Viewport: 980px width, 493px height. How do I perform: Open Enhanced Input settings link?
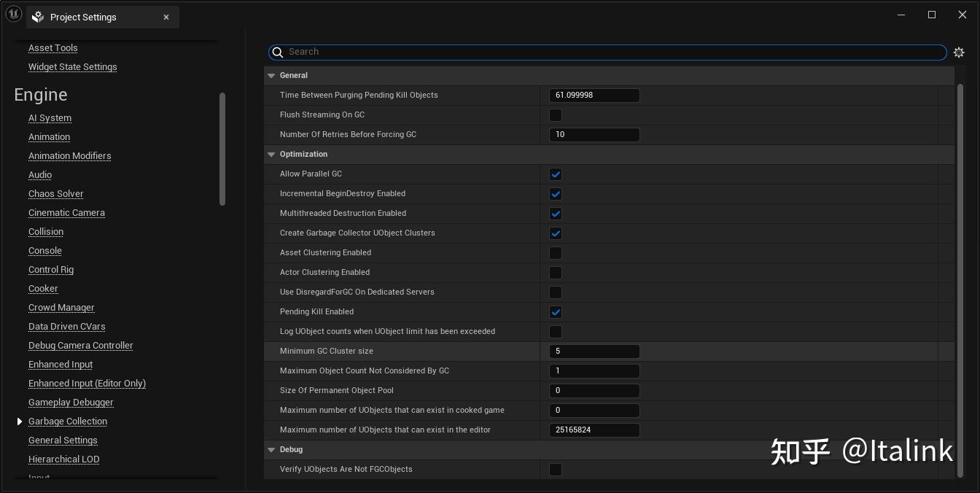(x=61, y=365)
